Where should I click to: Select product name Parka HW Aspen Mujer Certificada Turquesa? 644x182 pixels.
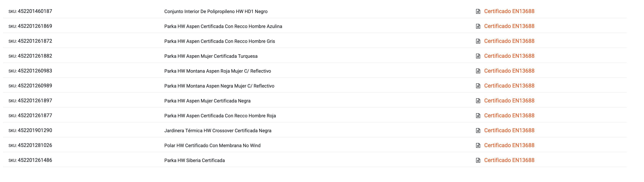211,56
